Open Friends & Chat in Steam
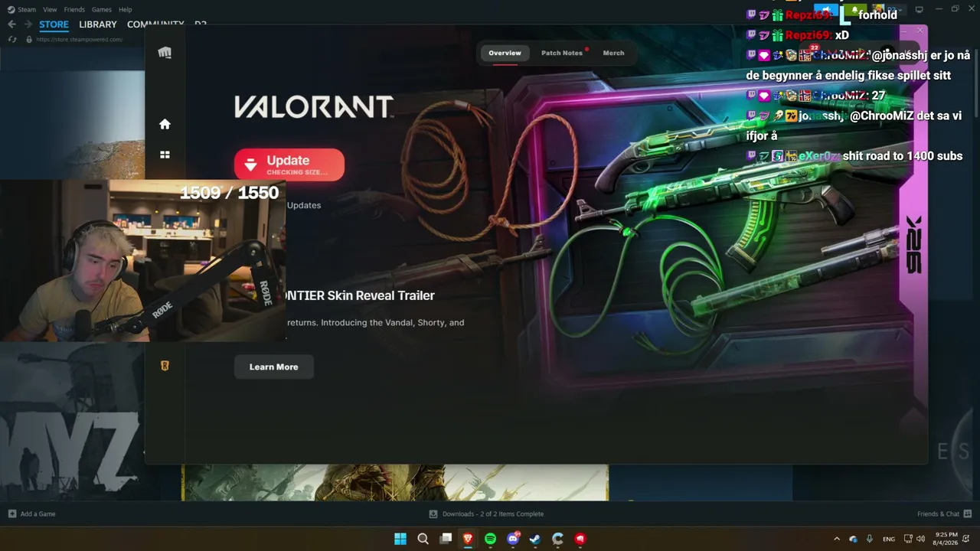 pos(944,514)
